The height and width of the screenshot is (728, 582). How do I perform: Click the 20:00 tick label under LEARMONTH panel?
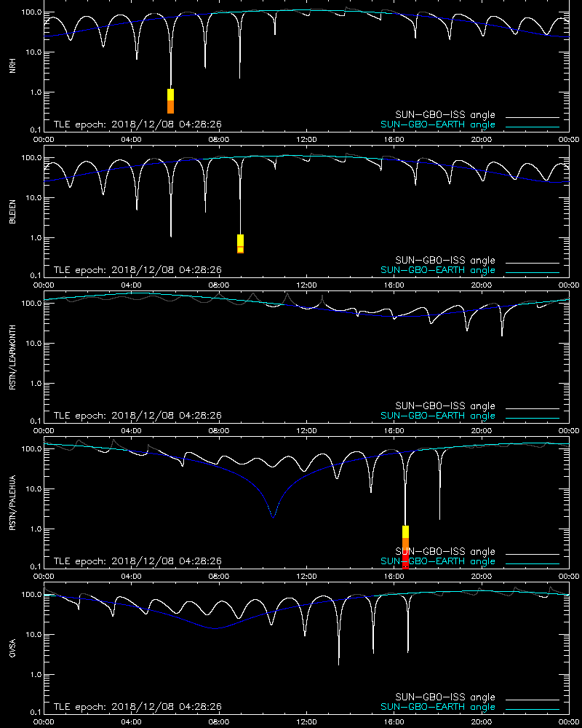482,431
